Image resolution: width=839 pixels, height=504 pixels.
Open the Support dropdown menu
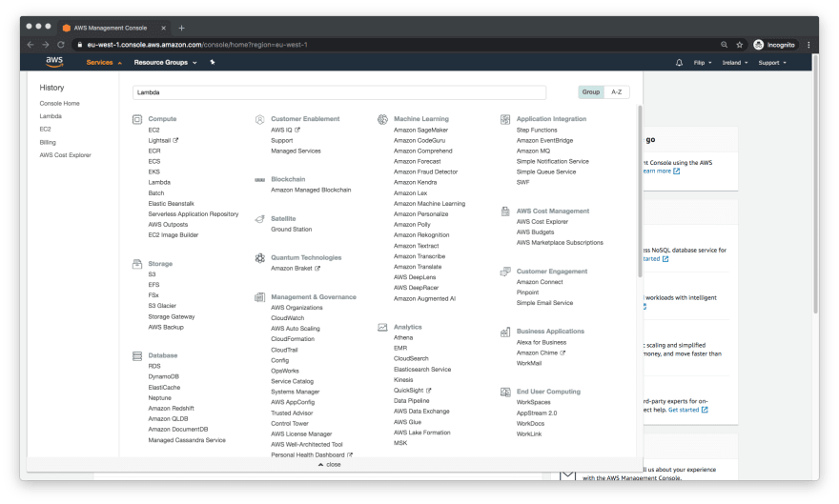[x=772, y=63]
